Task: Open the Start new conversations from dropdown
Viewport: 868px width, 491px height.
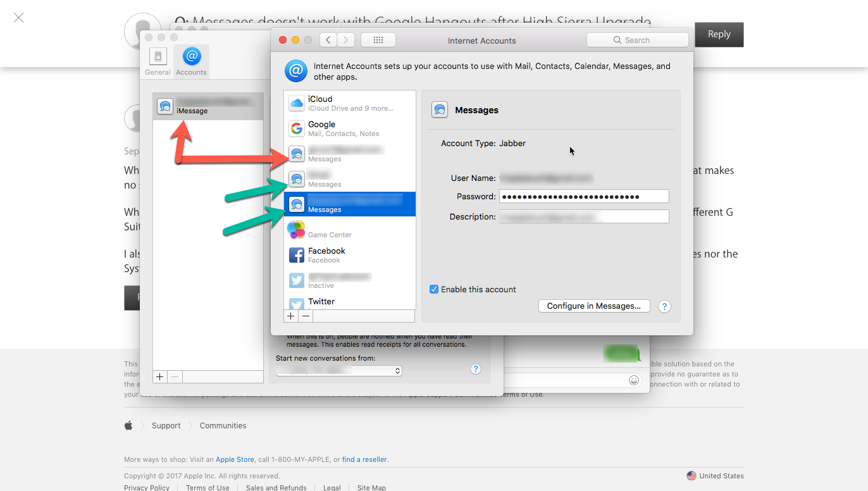Action: 339,371
